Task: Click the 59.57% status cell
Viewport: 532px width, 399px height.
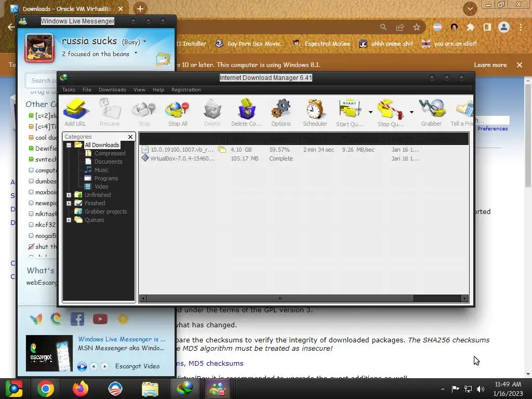Action: point(280,150)
